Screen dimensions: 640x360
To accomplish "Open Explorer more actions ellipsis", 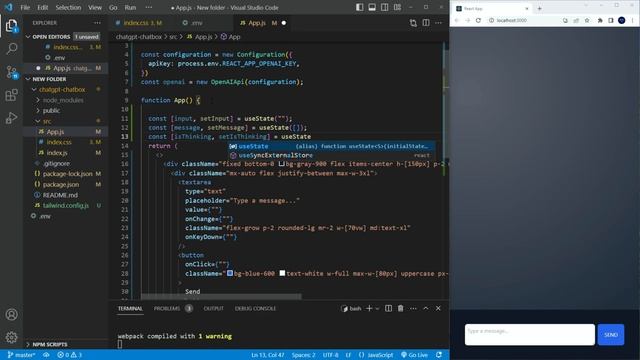I will click(97, 23).
